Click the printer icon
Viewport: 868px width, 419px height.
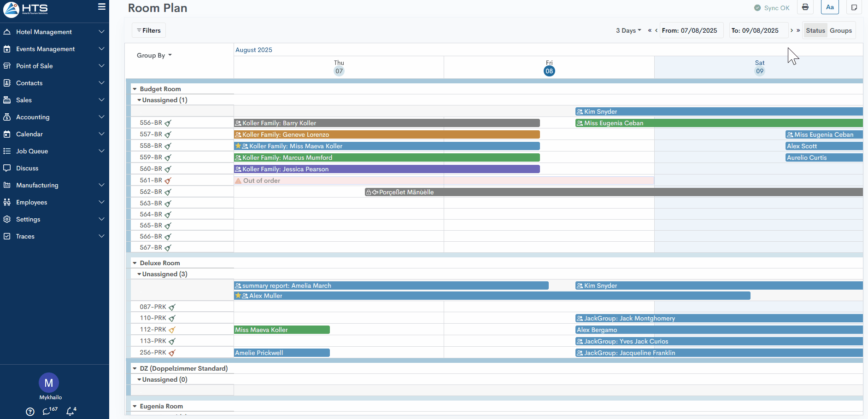coord(805,7)
